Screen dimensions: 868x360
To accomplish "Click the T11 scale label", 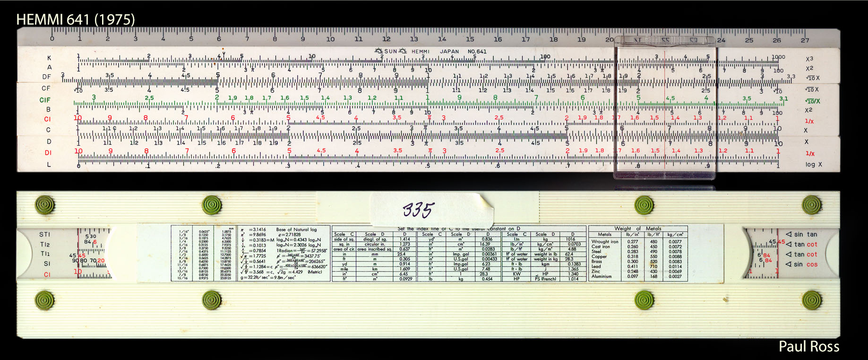I will pos(45,254).
